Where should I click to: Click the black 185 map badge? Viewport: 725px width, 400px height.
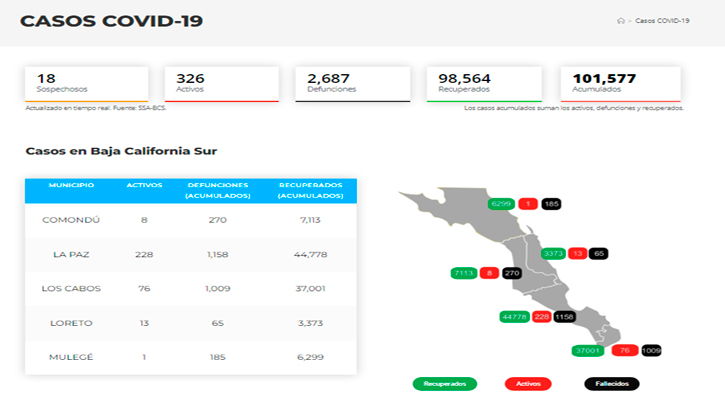[551, 204]
